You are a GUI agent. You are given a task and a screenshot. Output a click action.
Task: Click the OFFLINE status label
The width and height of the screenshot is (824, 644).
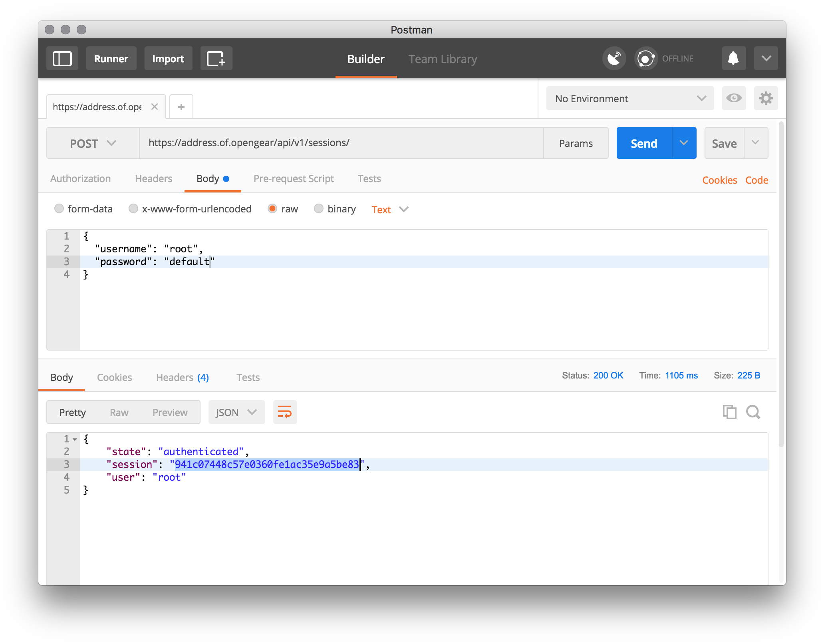[x=677, y=59]
